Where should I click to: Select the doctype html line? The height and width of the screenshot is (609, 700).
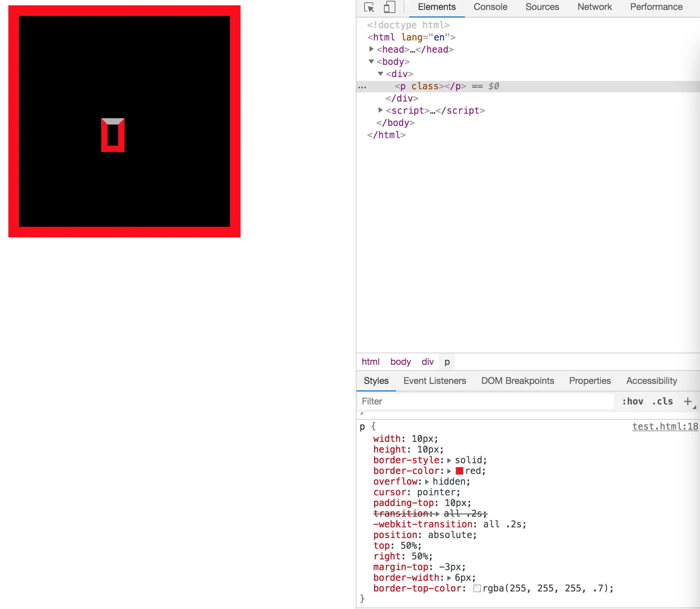coord(408,25)
